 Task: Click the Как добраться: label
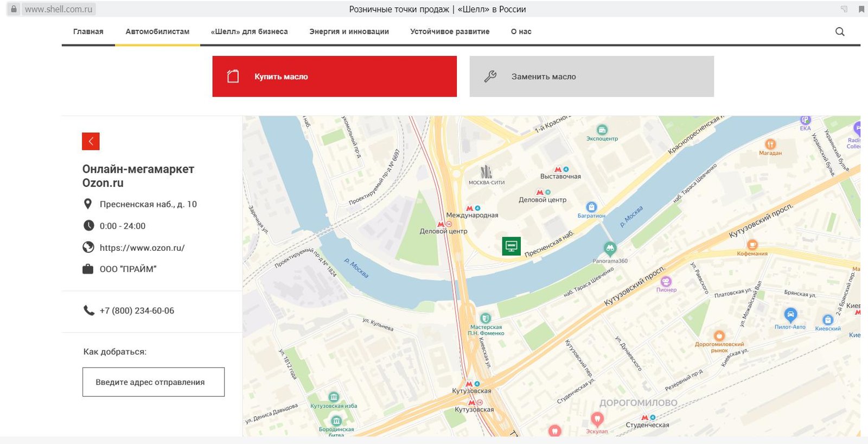pyautogui.click(x=115, y=352)
